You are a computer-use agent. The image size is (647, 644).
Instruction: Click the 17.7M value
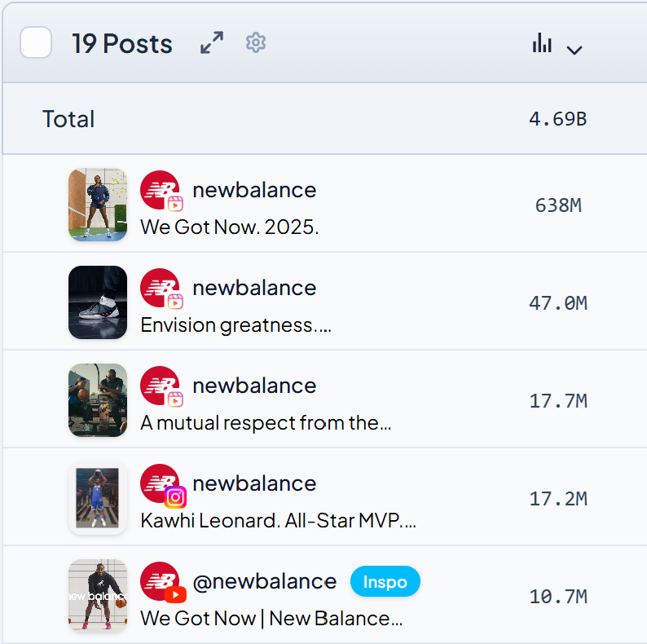coord(558,401)
